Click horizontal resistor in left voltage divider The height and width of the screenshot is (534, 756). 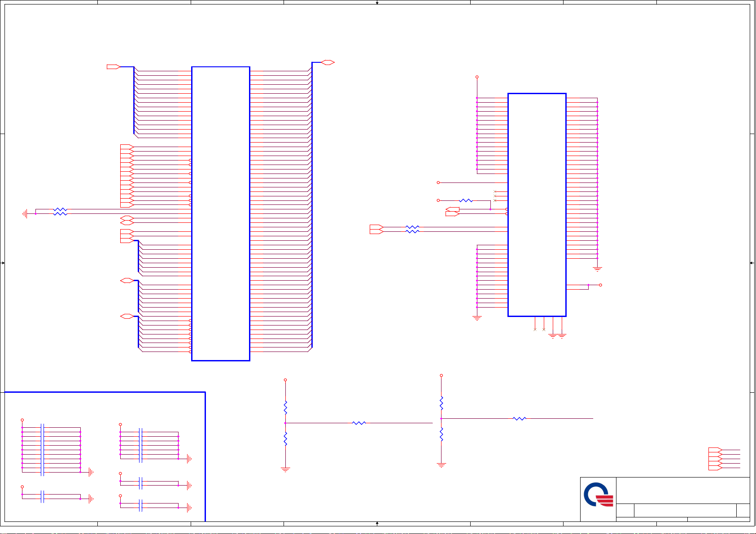359,423
